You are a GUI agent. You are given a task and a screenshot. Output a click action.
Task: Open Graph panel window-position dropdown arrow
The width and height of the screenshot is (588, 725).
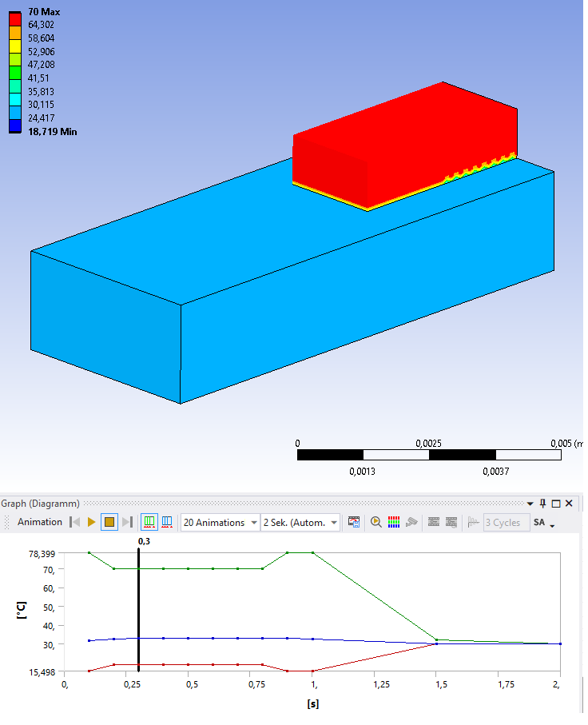point(530,504)
